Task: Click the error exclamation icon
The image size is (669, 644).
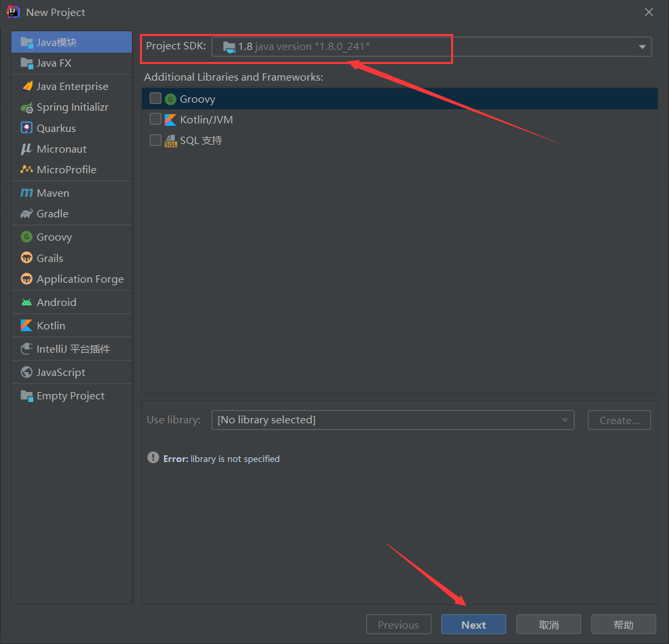Action: pyautogui.click(x=153, y=457)
